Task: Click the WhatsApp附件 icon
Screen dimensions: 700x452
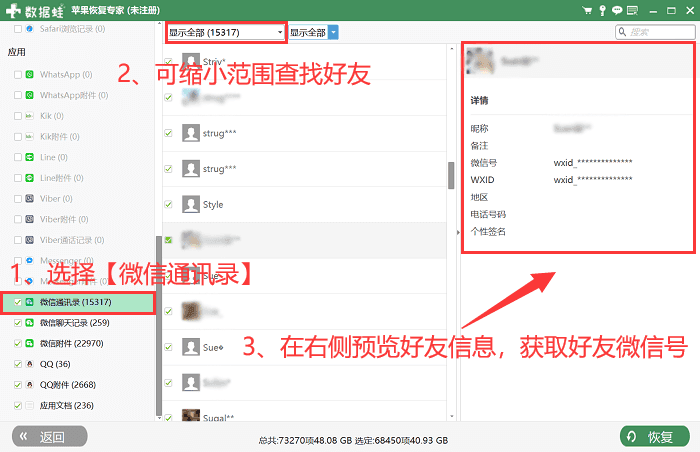Action: click(x=29, y=95)
